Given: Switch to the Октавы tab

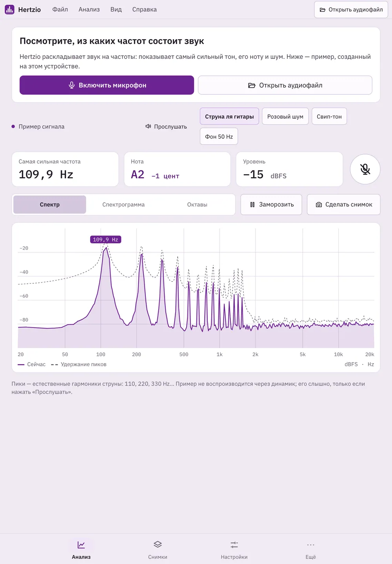Looking at the screenshot, I should 197,205.
